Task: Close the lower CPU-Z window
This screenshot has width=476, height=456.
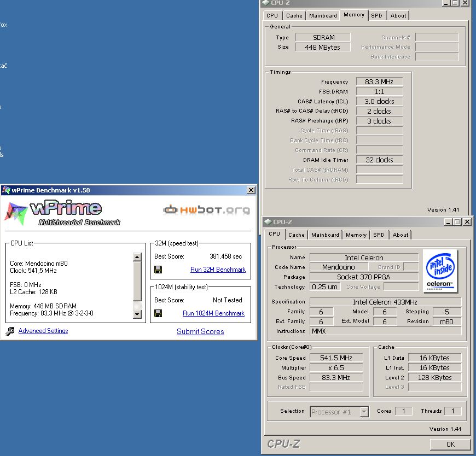Action: pyautogui.click(x=467, y=222)
